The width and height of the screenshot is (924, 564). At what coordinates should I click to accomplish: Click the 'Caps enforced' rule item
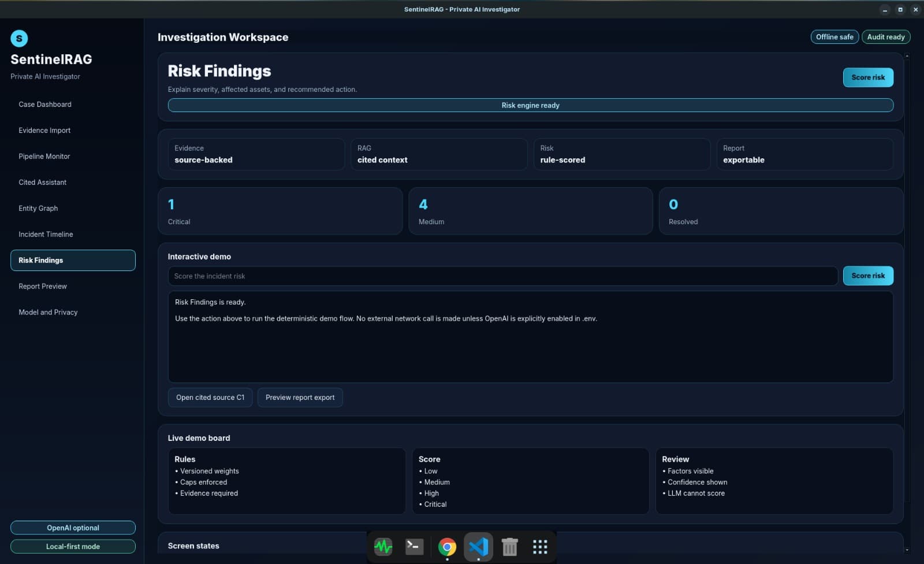click(201, 483)
